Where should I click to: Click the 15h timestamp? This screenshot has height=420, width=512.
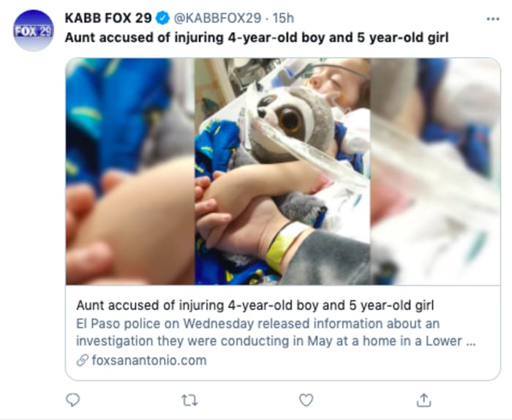click(283, 18)
